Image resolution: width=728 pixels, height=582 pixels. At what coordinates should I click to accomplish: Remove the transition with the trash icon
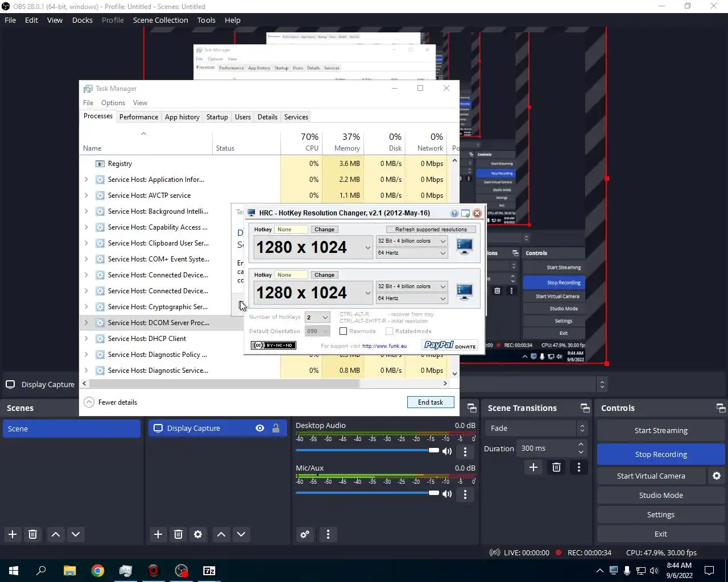pyautogui.click(x=556, y=467)
